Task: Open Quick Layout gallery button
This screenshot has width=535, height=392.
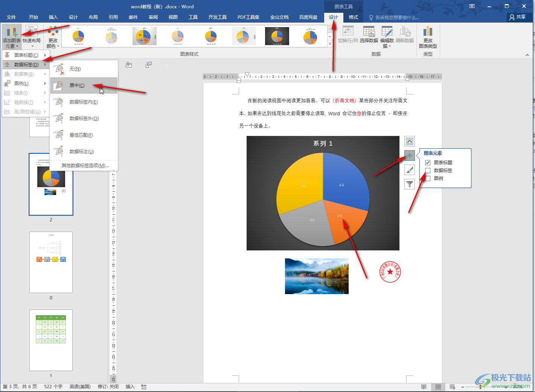Action: (32, 37)
